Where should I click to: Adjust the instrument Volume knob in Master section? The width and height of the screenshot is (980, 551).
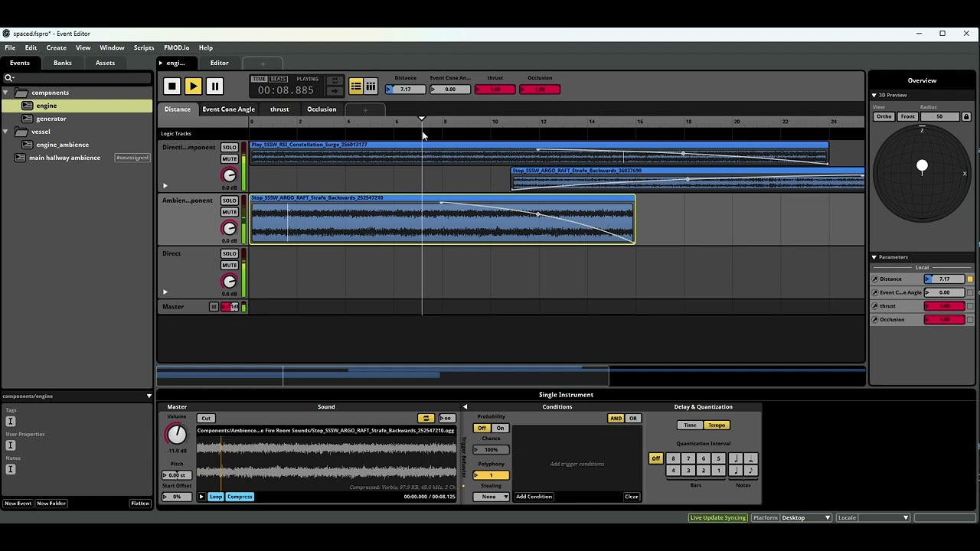click(176, 434)
